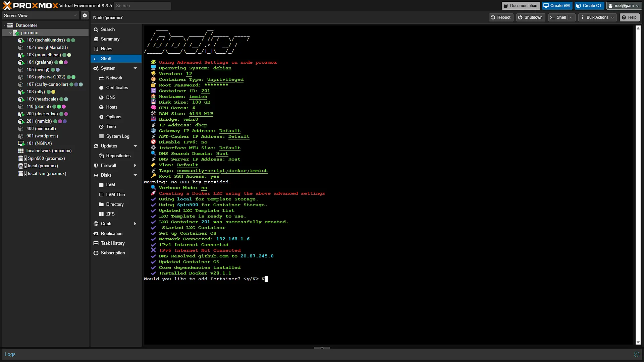Click the Hosts globe icon
644x362 pixels.
click(101, 107)
